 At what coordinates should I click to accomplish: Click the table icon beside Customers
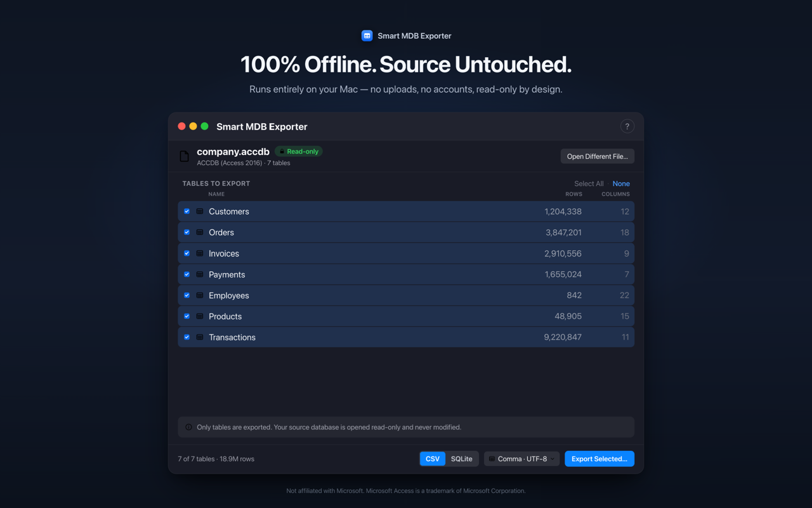(x=200, y=211)
